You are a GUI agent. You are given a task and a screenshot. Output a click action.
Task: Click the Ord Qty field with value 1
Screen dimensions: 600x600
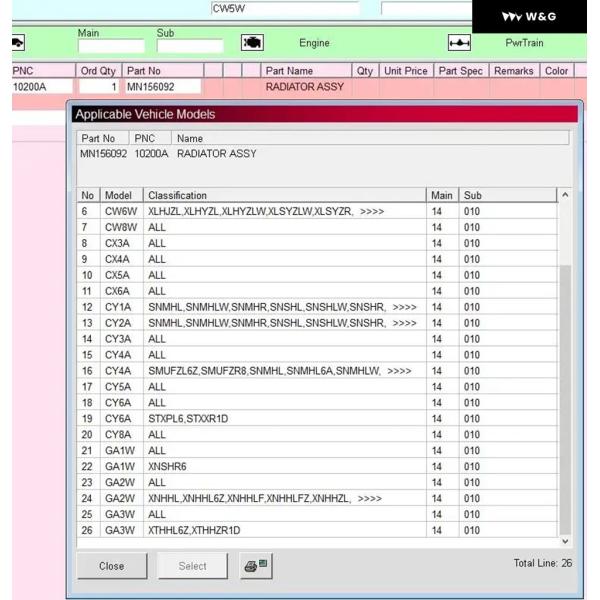(x=99, y=87)
